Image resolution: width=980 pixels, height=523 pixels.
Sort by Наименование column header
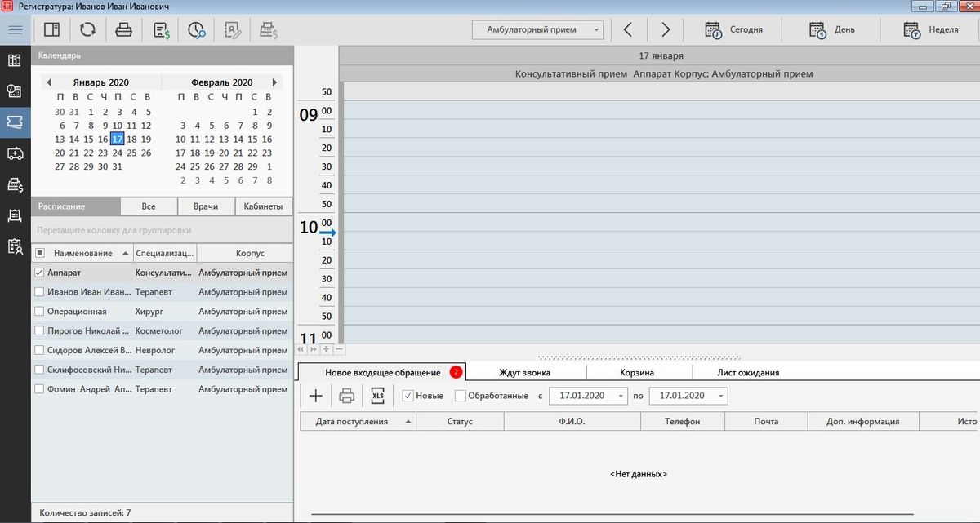pyautogui.click(x=83, y=253)
